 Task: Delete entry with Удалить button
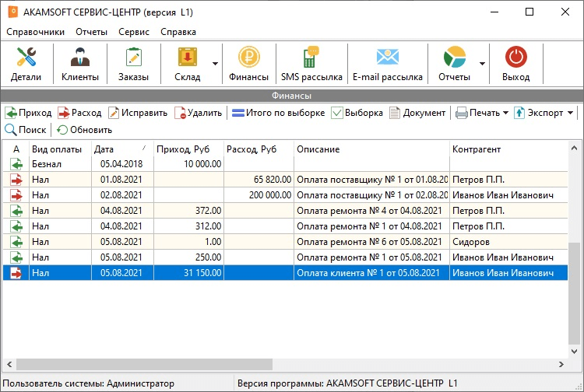pos(198,113)
